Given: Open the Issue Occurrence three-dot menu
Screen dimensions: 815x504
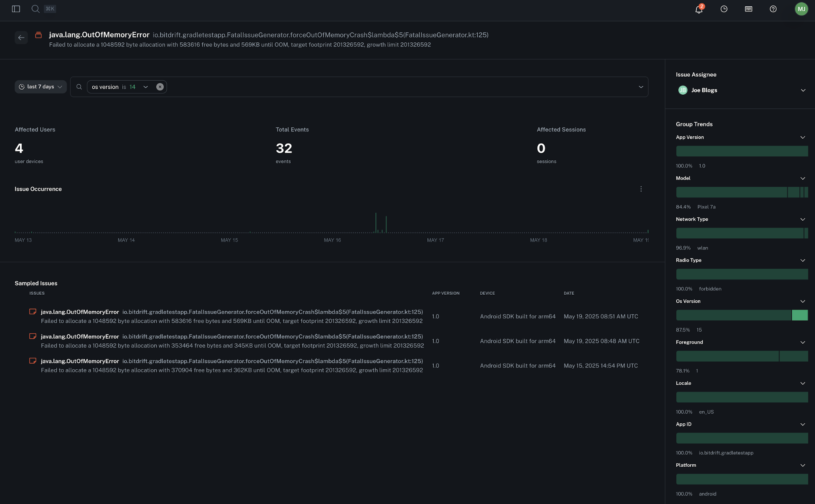Looking at the screenshot, I should [x=641, y=189].
